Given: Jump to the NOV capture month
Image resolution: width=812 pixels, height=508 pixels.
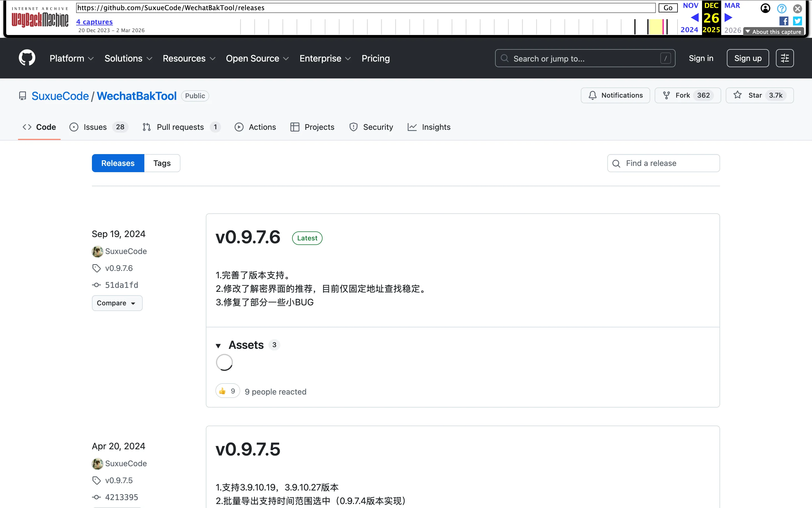Looking at the screenshot, I should (x=690, y=5).
